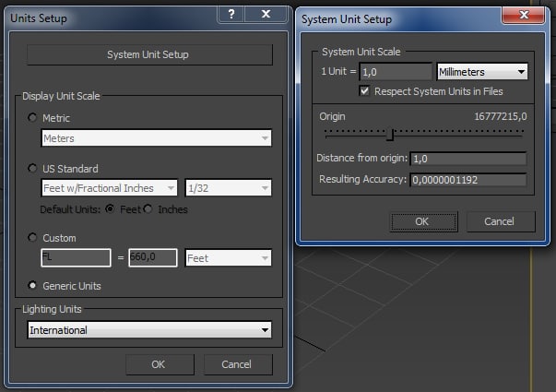Open the Millimeters system unit dropdown

[482, 72]
